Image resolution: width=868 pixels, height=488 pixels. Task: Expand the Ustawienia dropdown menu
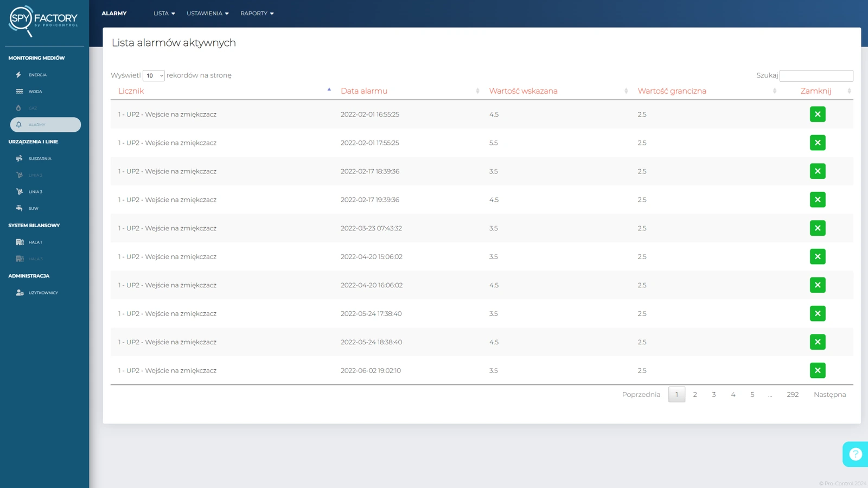pyautogui.click(x=207, y=14)
